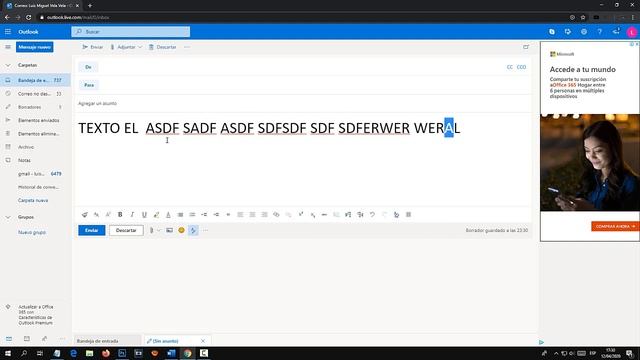Pop out the message in a new window

tap(526, 47)
